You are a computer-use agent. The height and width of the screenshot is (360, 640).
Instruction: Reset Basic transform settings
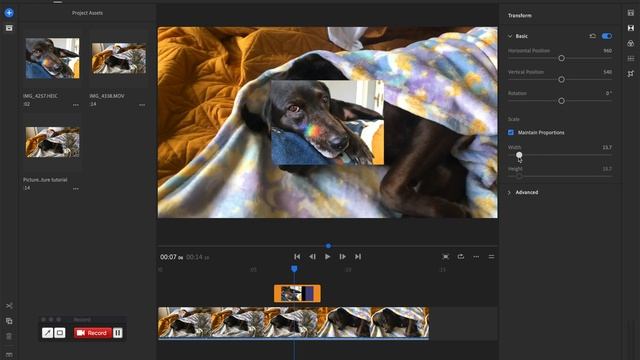593,36
